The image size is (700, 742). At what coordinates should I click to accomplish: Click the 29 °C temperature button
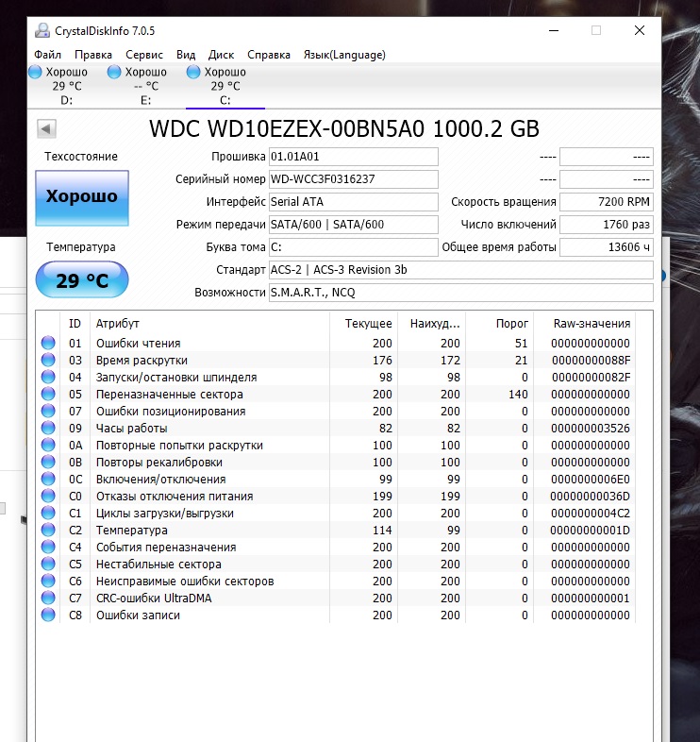[82, 280]
